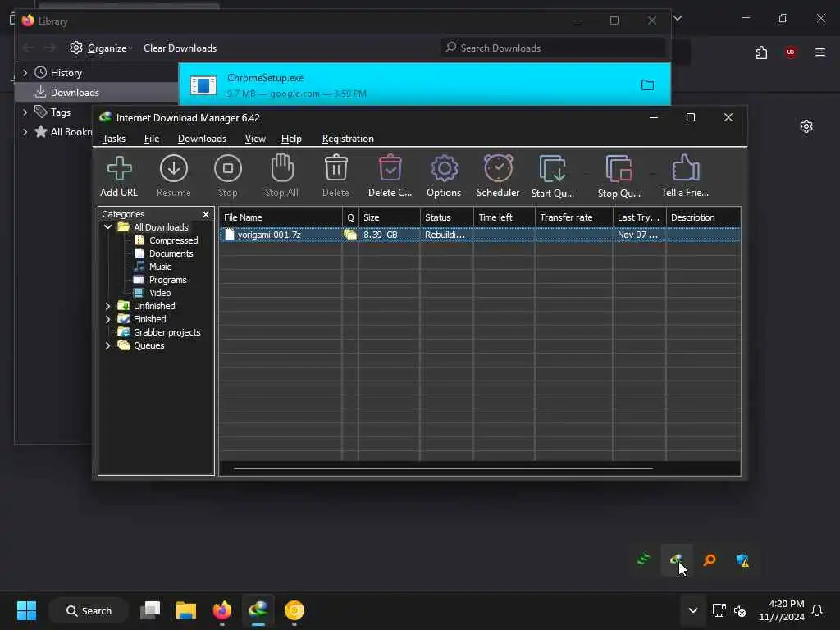Viewport: 840px width, 630px height.
Task: Expand the Finished category
Action: point(107,319)
